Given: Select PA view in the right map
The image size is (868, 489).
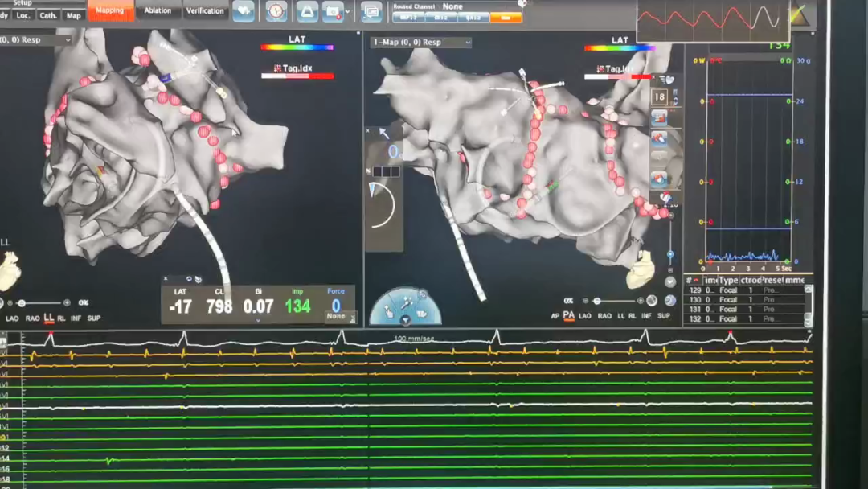Looking at the screenshot, I should [x=568, y=316].
